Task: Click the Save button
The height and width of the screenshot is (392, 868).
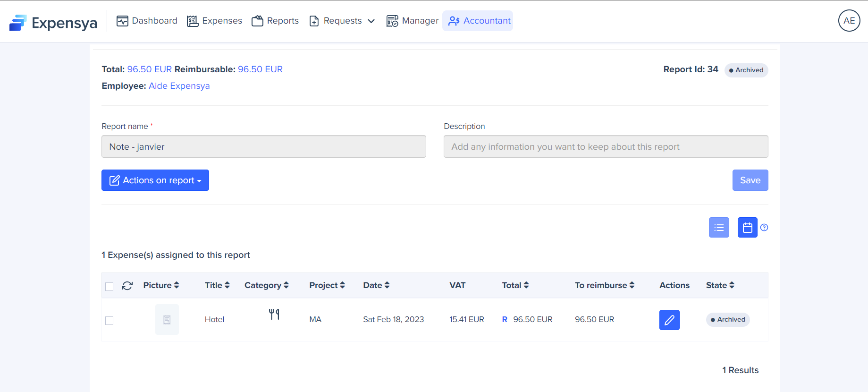Action: 750,180
